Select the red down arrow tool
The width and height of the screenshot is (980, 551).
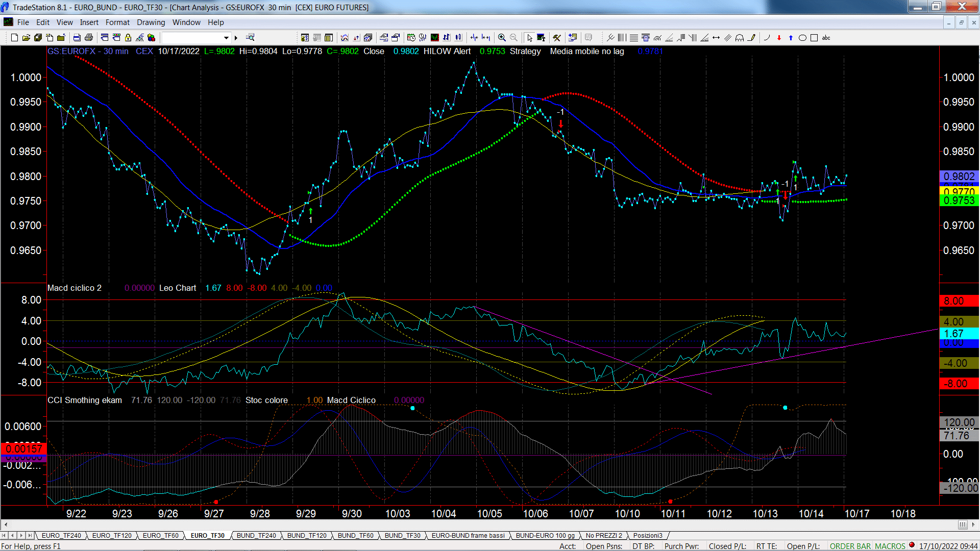pos(779,37)
